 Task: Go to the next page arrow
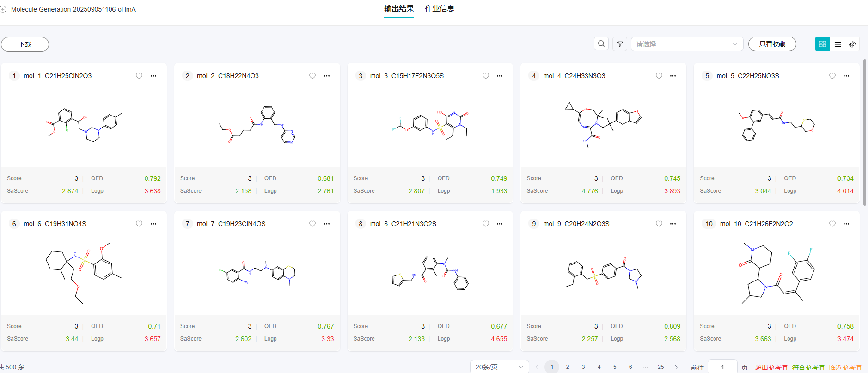677,367
